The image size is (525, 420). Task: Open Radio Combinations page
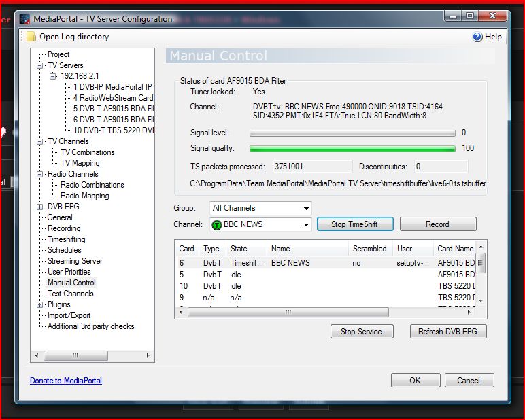pyautogui.click(x=92, y=185)
